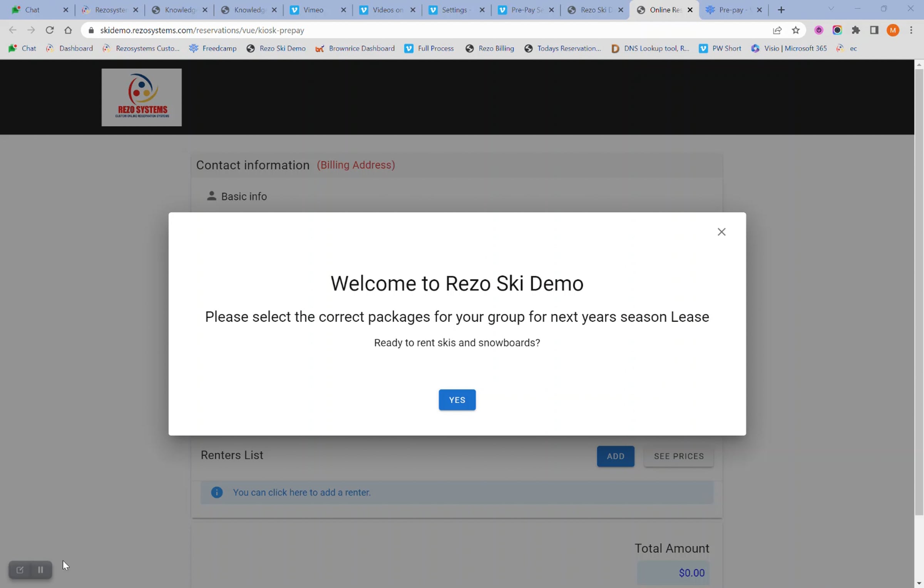
Task: Toggle the browser side panel
Action: 874,30
